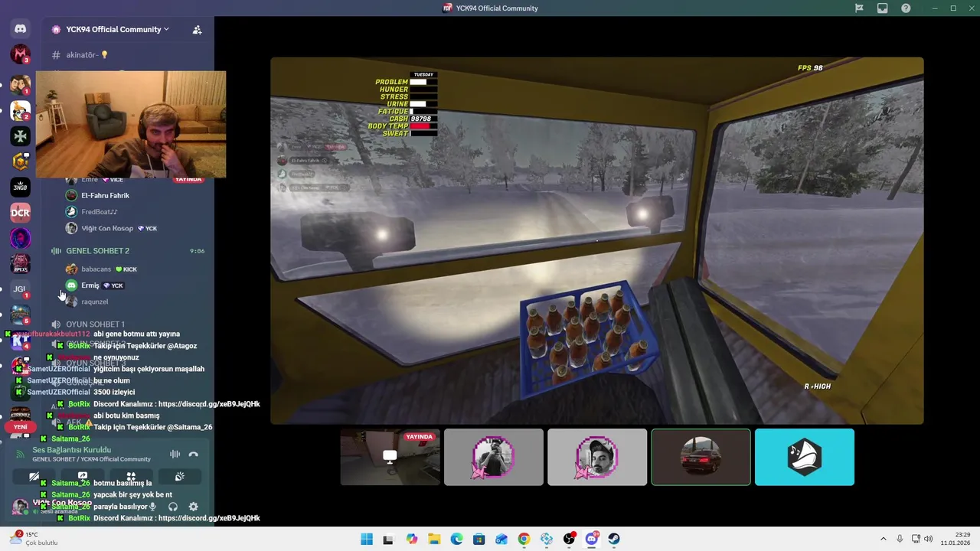Expand YCK94 Official Community server menu
The height and width of the screenshot is (551, 980).
117,30
